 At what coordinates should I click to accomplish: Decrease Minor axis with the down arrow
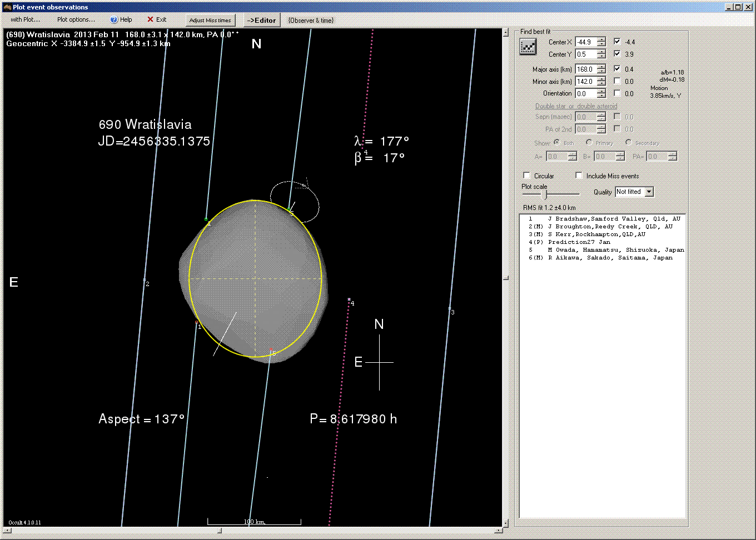click(601, 84)
